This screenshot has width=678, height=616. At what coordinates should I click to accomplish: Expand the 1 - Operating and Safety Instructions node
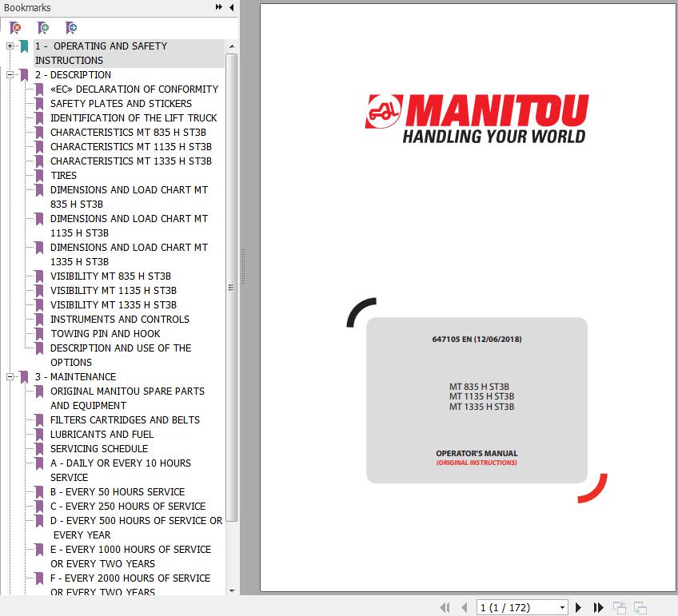coord(10,46)
